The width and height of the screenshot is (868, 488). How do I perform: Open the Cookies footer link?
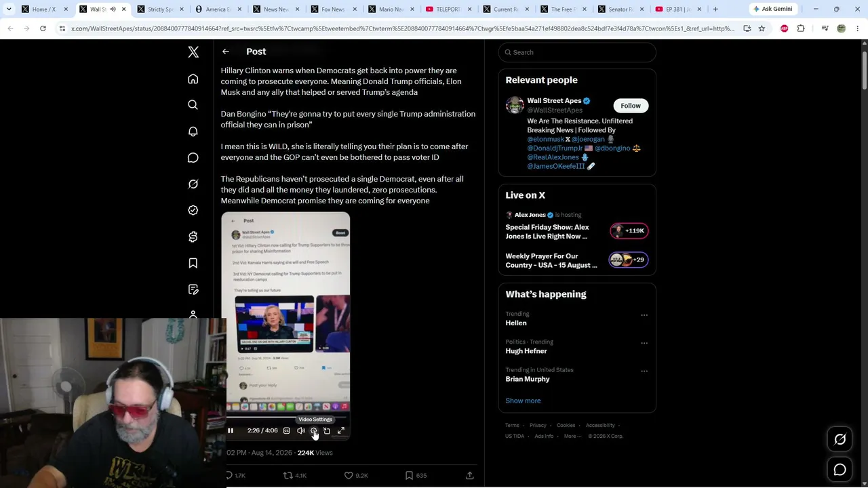tap(566, 426)
